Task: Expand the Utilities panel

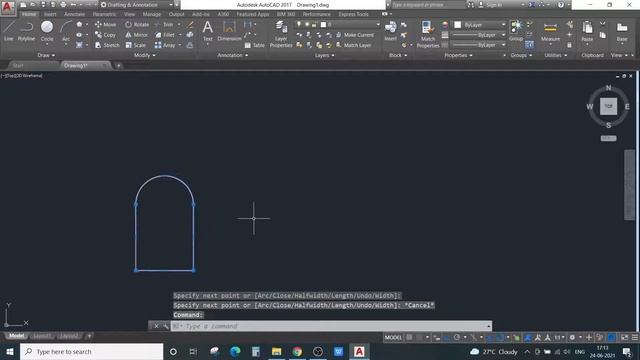Action: [x=556, y=55]
